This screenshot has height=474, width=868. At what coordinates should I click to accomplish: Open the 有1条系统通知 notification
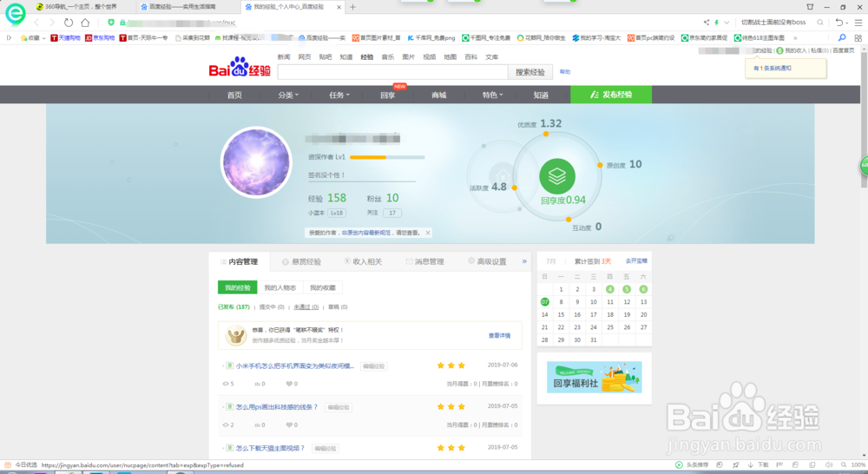coord(773,68)
